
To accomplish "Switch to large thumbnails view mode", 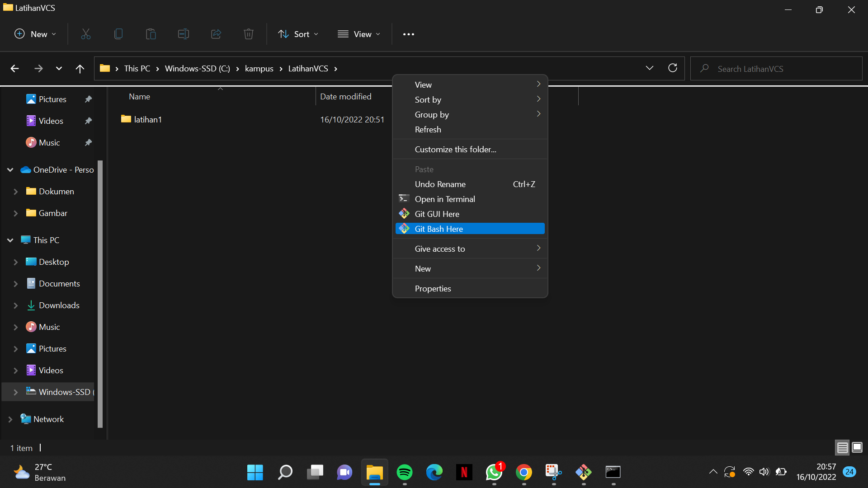I will pos(857,447).
